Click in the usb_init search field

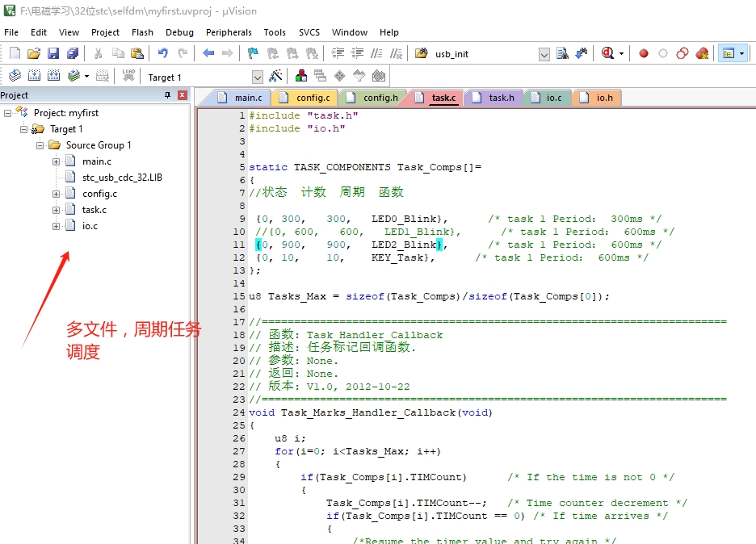pos(484,54)
